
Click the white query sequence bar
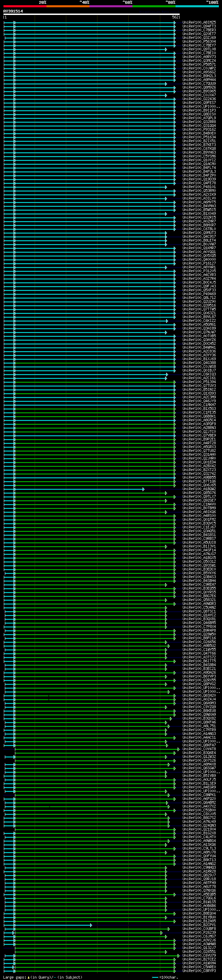point(91,14)
